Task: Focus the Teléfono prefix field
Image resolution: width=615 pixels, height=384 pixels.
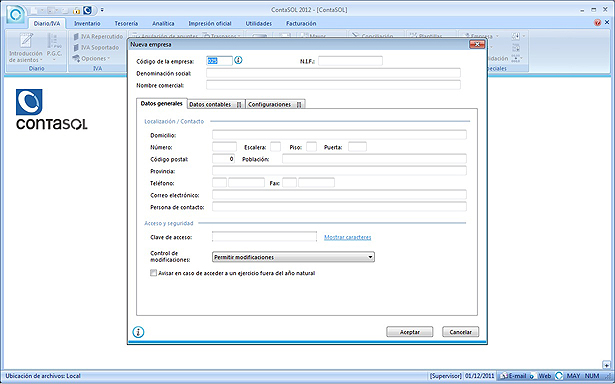Action: coord(219,183)
